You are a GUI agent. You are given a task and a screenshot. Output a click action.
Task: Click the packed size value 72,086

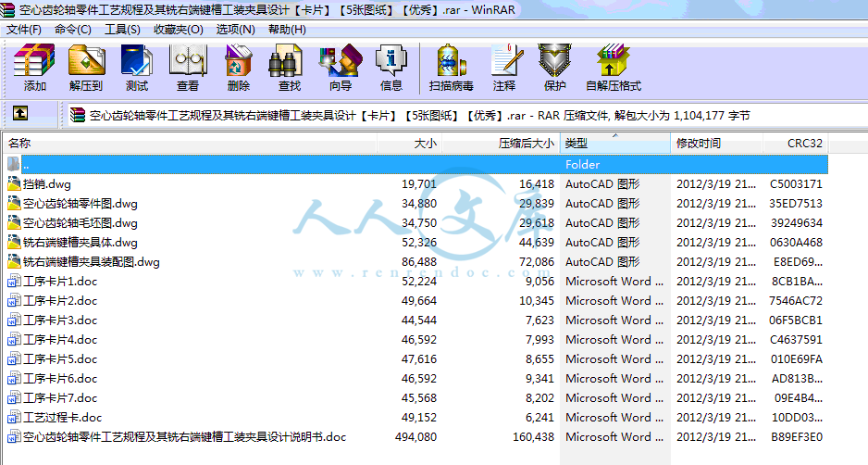tap(537, 261)
